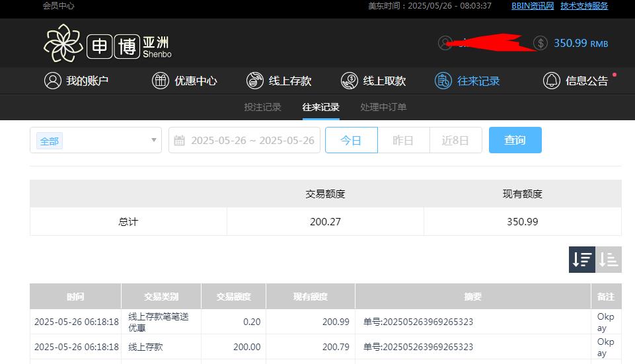Click Okpay remark in the 200.00 row
Screen dimensions: 635x364
[606, 347]
